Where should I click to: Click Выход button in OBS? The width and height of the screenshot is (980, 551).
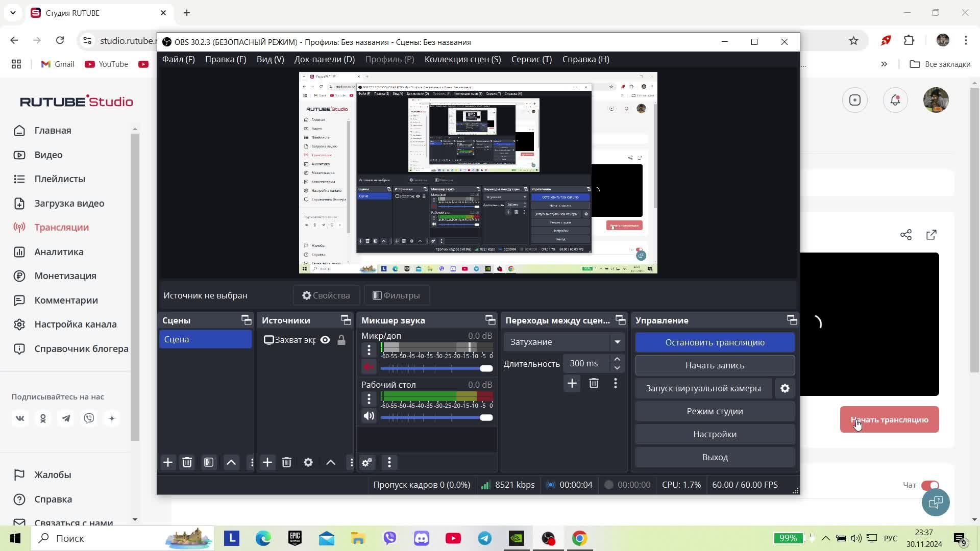coord(715,457)
